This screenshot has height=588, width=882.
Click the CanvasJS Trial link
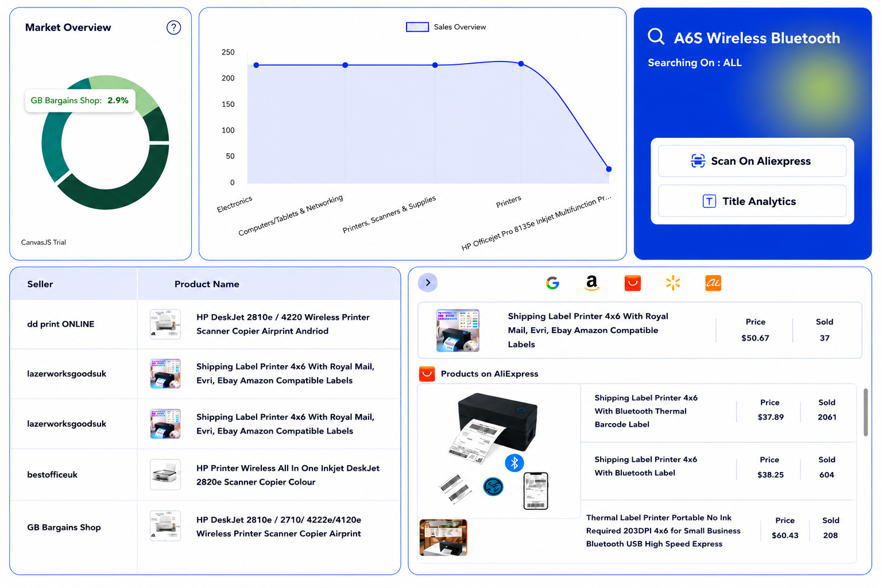click(x=44, y=242)
